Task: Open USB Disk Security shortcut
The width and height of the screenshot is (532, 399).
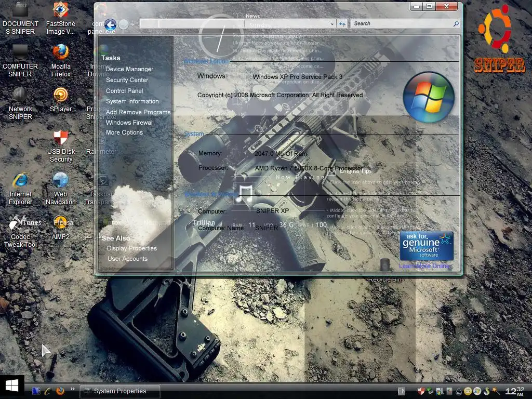Action: (x=61, y=146)
